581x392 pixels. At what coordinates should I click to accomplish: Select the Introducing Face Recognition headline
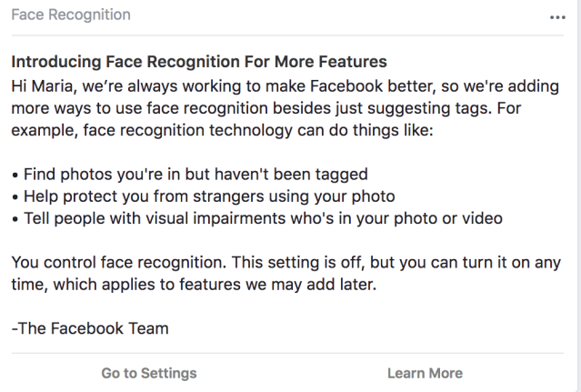pyautogui.click(x=199, y=62)
